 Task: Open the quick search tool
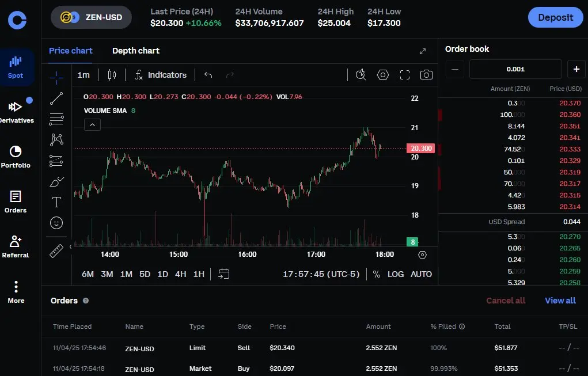point(361,75)
